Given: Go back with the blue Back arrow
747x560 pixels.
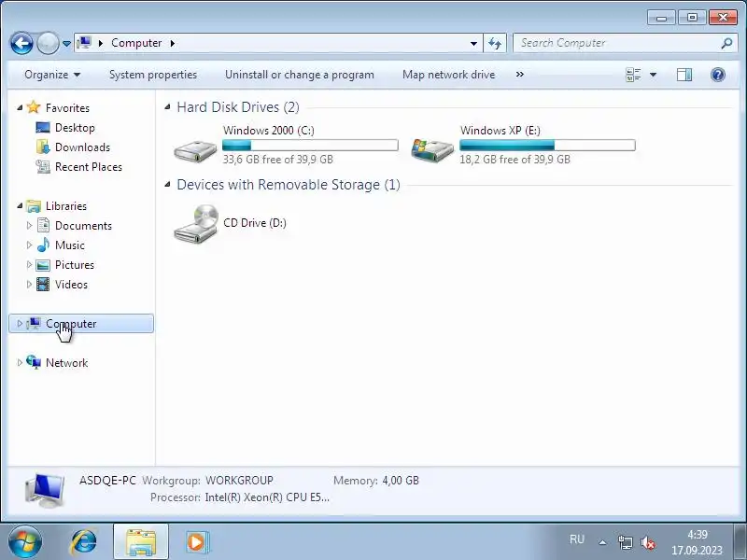Looking at the screenshot, I should coord(21,43).
